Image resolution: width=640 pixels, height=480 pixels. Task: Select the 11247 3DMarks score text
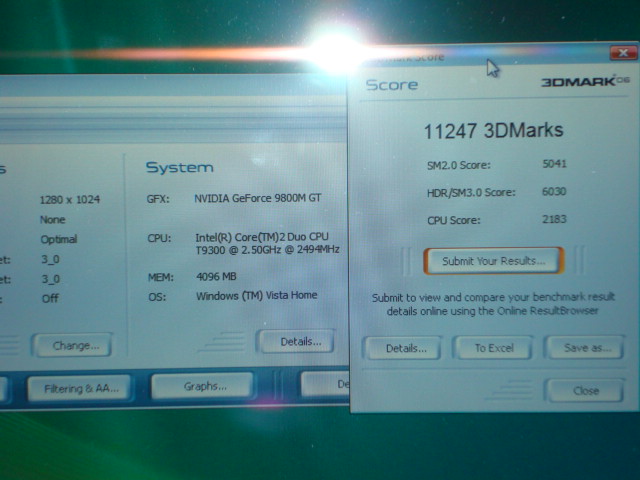tap(493, 131)
